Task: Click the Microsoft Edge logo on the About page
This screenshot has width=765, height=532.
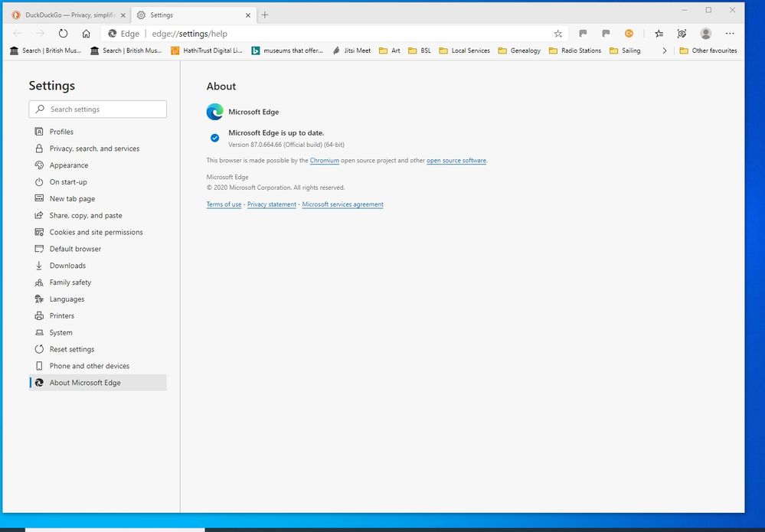Action: [214, 111]
